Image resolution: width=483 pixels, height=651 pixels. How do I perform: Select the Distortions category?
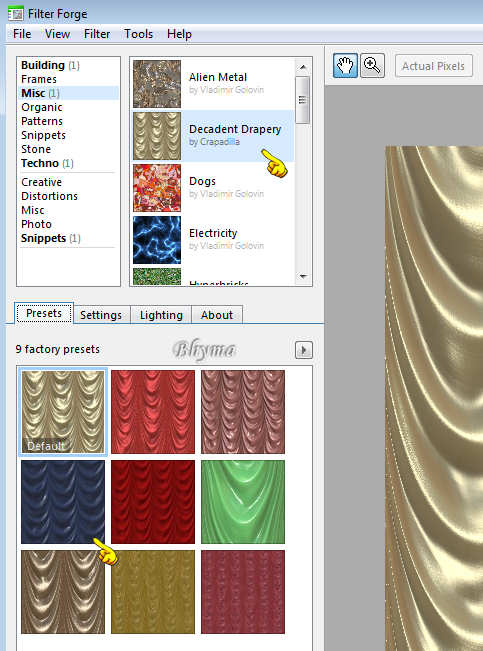coord(49,196)
